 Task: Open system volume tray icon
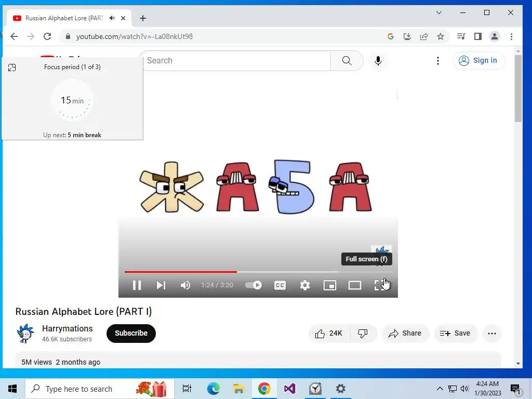click(464, 389)
